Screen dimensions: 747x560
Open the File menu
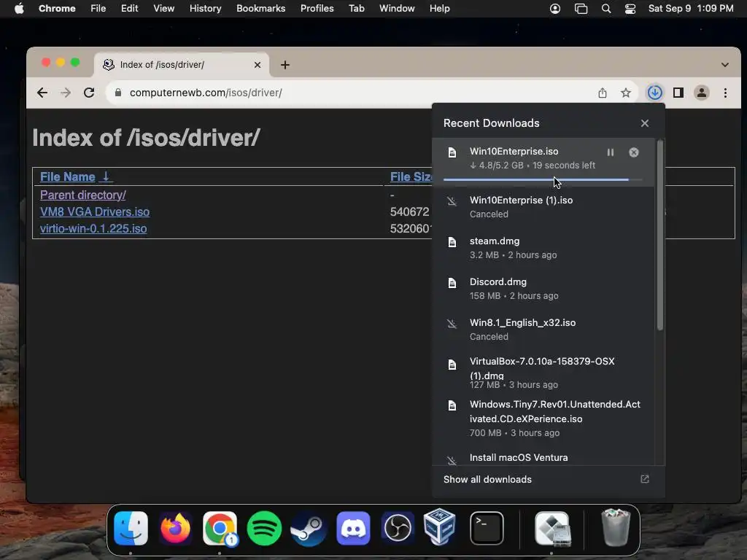98,9
